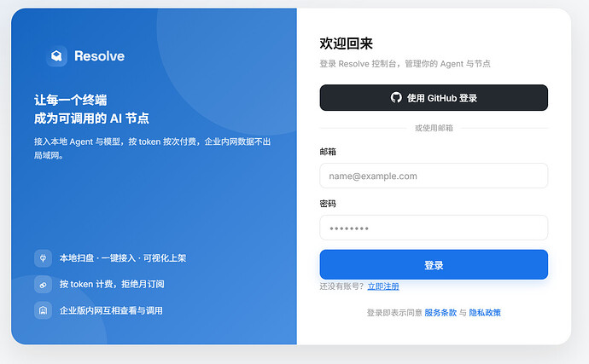
Task: Click the 登录 Resolve 控制台 subtitle text
Action: (405, 64)
